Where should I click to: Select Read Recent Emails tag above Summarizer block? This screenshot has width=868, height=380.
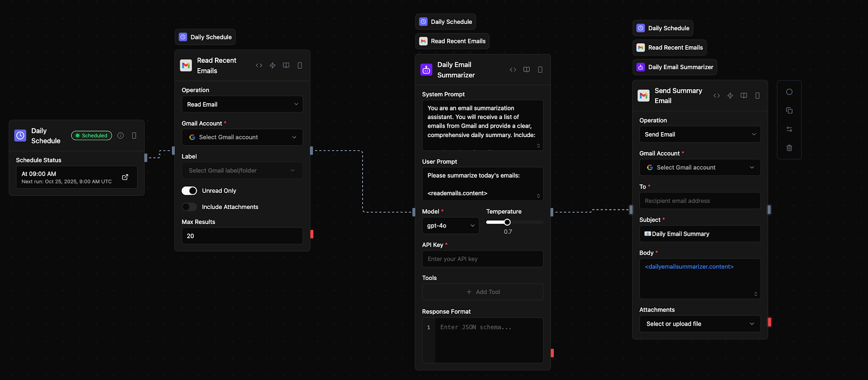coord(453,41)
